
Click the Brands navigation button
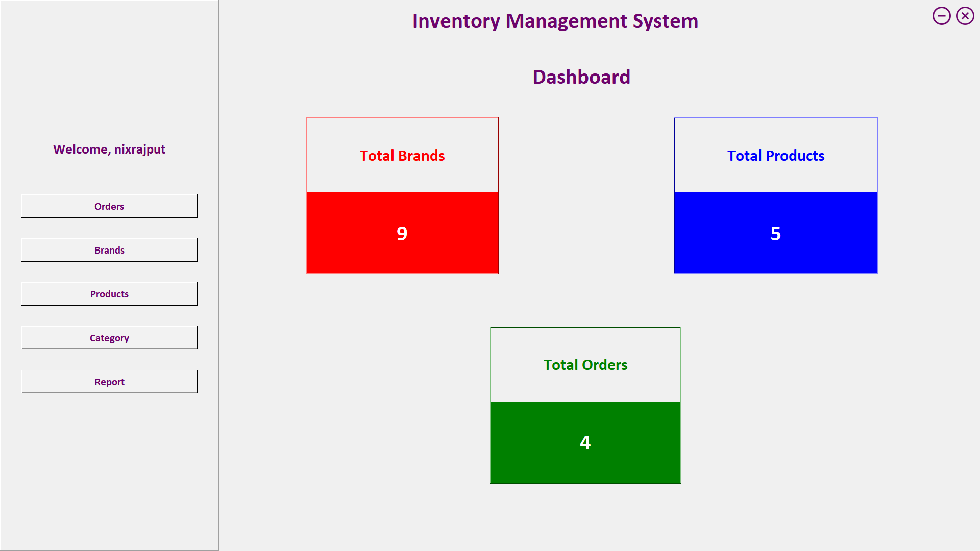tap(109, 249)
